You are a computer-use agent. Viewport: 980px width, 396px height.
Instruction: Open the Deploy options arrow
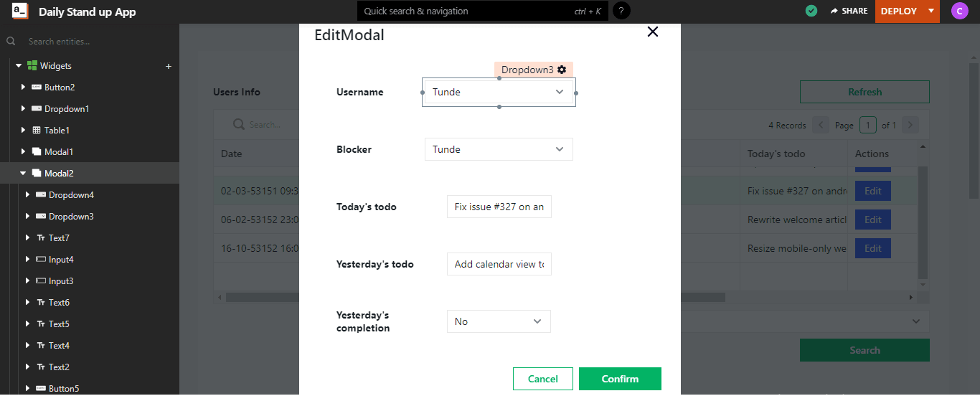[930, 11]
